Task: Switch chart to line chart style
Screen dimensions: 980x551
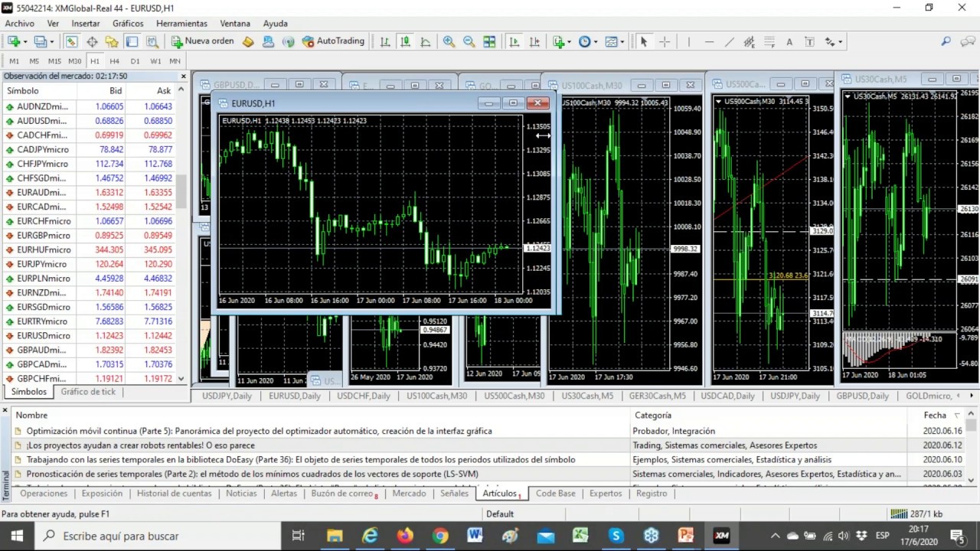Action: [425, 42]
